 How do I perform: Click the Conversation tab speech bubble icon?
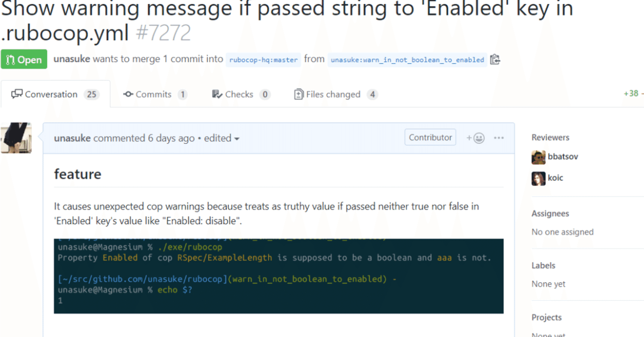coord(17,94)
